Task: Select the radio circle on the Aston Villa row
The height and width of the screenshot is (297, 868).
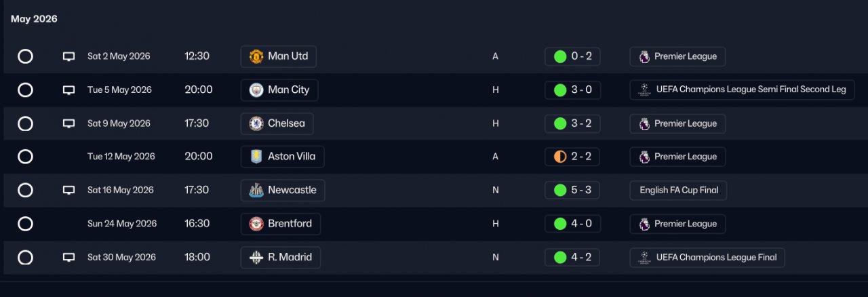Action: point(25,157)
